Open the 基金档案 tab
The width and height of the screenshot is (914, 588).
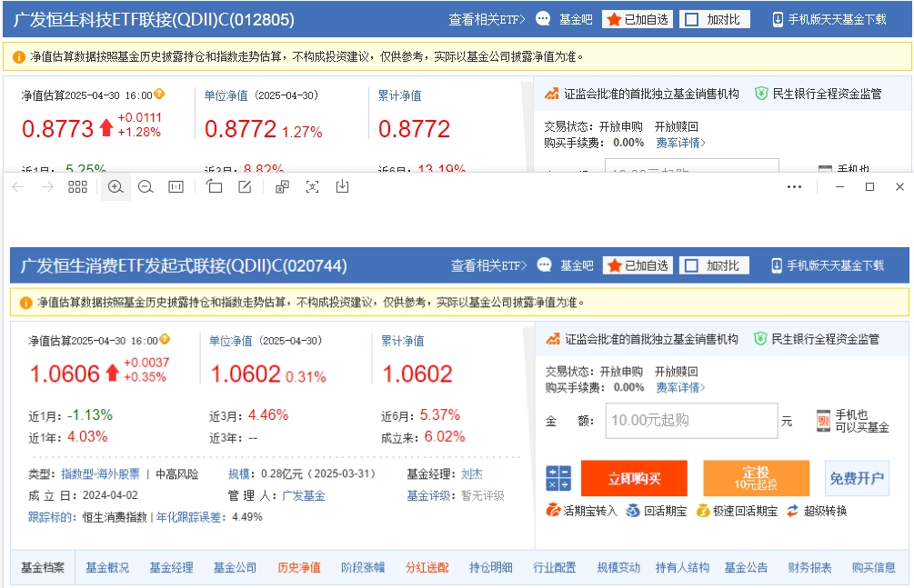click(x=43, y=568)
